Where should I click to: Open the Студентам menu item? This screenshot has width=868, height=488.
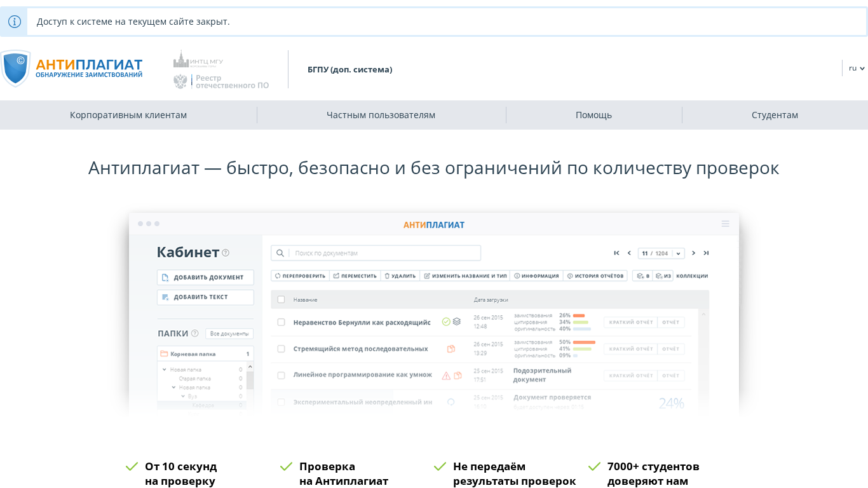775,115
